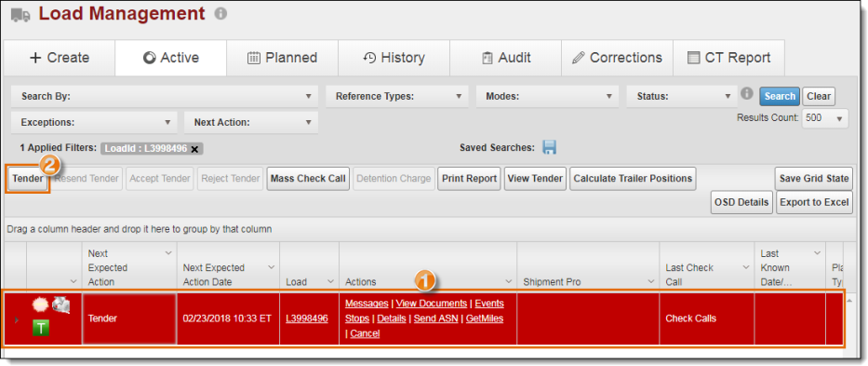Image resolution: width=868 pixels, height=366 pixels.
Task: Open the Status dropdown
Action: [x=681, y=97]
